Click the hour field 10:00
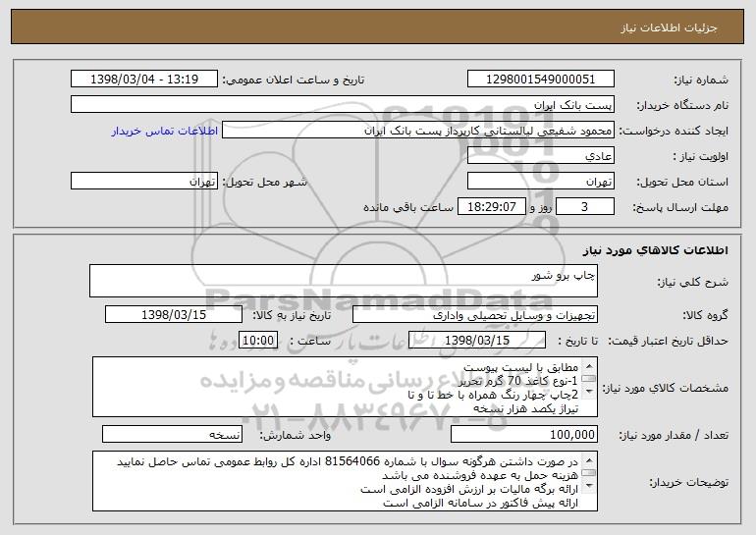756x535 pixels. tap(258, 341)
